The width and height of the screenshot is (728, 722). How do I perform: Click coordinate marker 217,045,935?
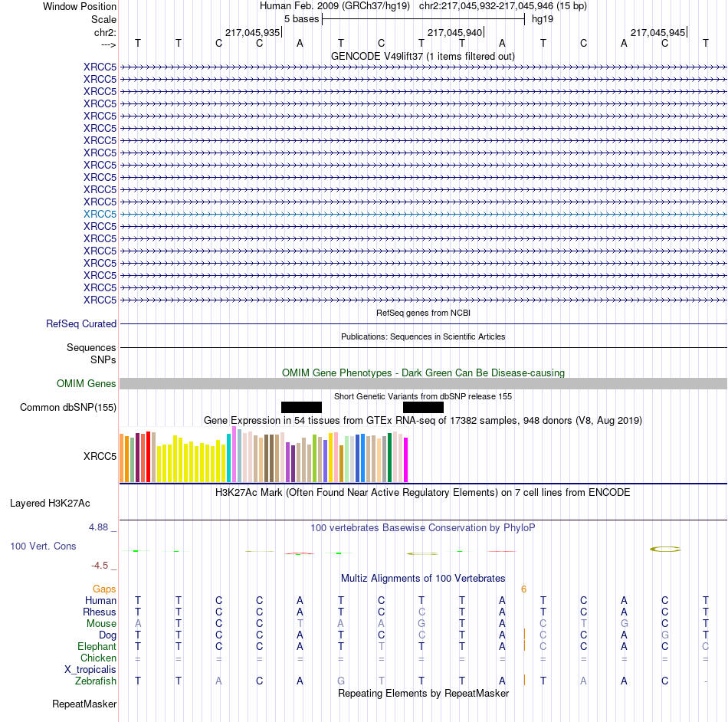click(x=253, y=32)
